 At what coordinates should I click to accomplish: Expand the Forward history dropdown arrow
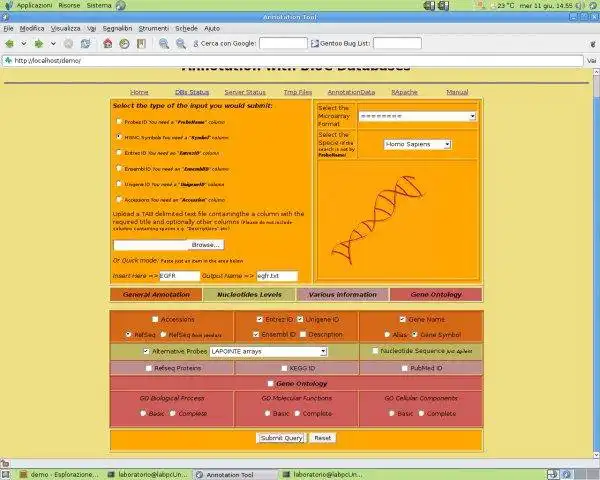click(53, 44)
